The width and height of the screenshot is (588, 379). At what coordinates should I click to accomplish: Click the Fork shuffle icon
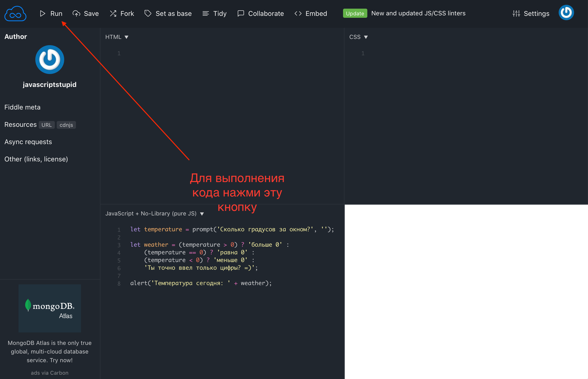point(113,13)
